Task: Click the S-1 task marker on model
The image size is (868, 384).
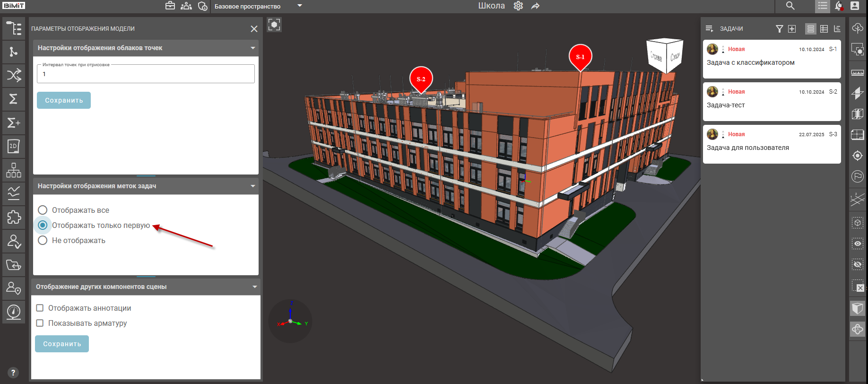Action: (x=580, y=57)
